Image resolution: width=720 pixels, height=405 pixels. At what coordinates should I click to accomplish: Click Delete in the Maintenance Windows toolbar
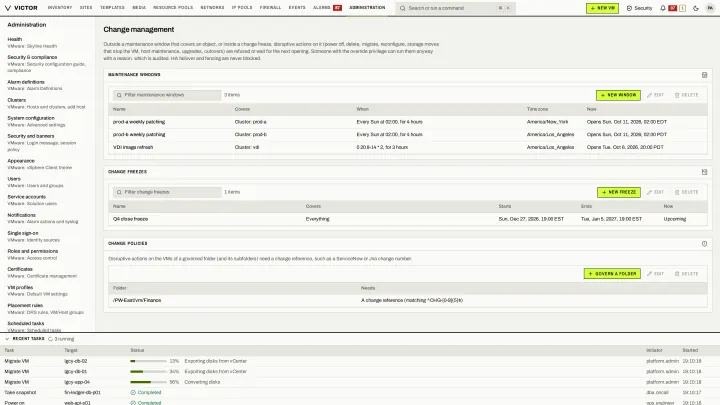[x=686, y=95]
